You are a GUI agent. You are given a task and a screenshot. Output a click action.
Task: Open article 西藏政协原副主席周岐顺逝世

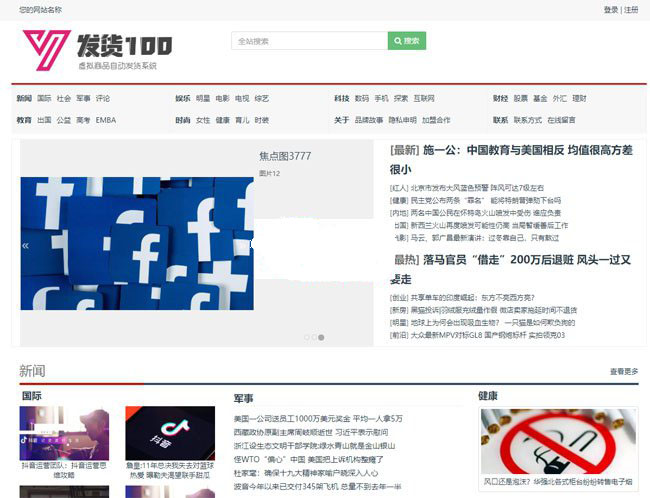[311, 432]
